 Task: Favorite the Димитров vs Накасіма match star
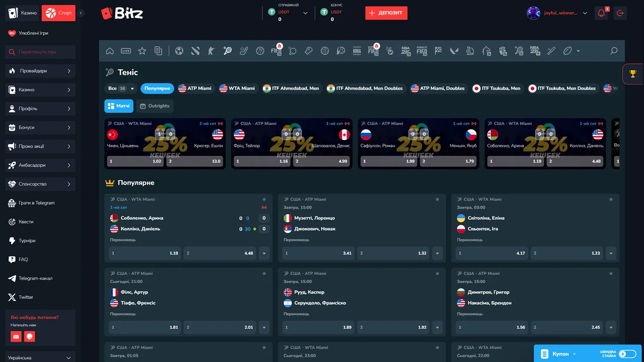611,274
